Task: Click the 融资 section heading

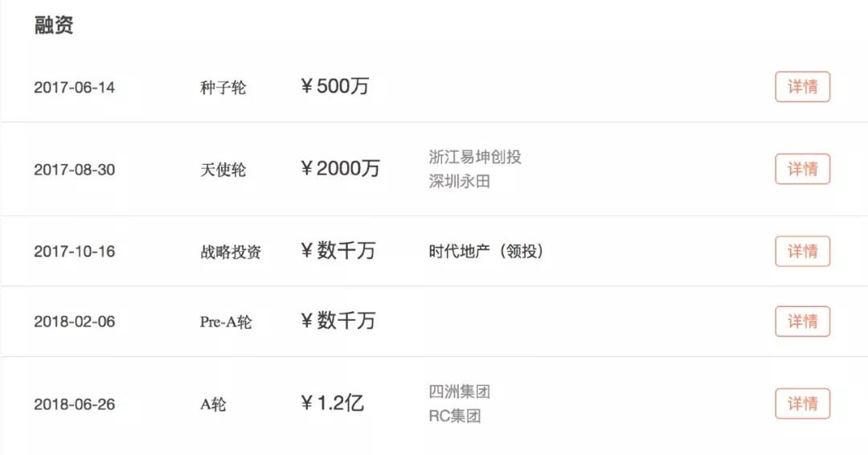Action: pyautogui.click(x=54, y=26)
